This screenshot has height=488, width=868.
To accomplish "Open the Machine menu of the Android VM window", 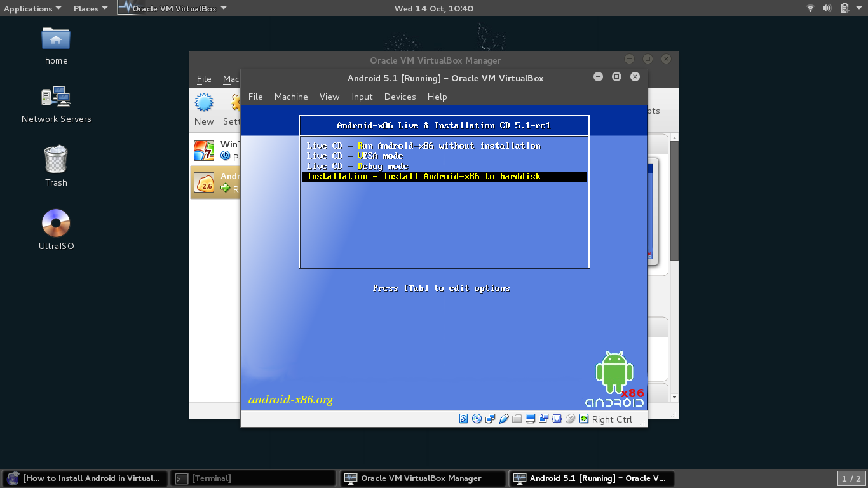I will click(x=291, y=97).
